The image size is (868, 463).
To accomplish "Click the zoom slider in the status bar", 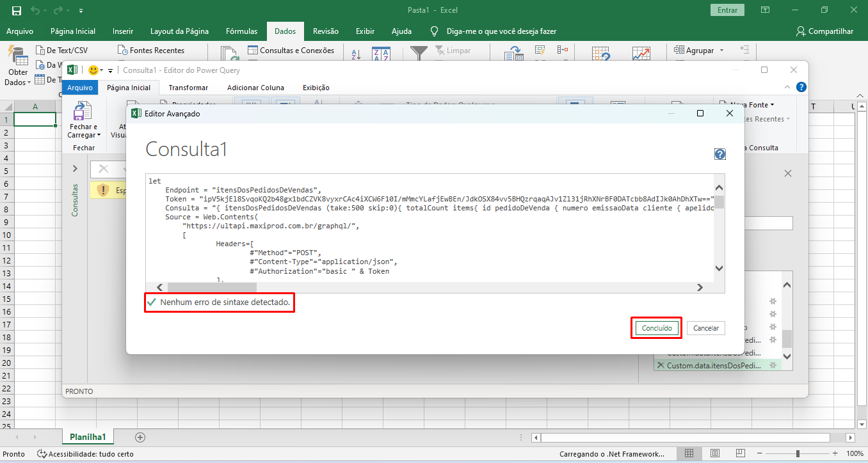I will point(798,453).
